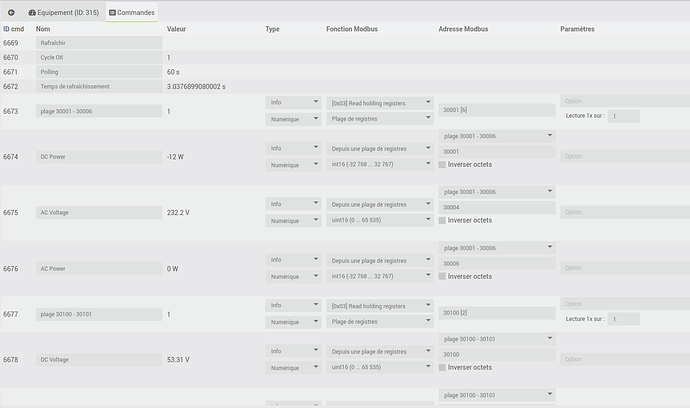The width and height of the screenshot is (690, 408).
Task: Open Depuis une plage dropdown for AC Power
Action: click(x=380, y=261)
